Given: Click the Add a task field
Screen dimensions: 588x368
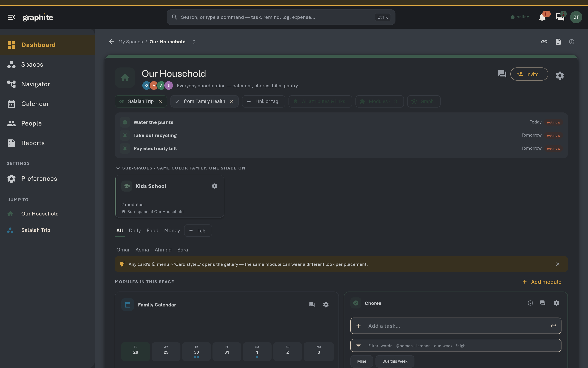Looking at the screenshot, I should point(455,326).
